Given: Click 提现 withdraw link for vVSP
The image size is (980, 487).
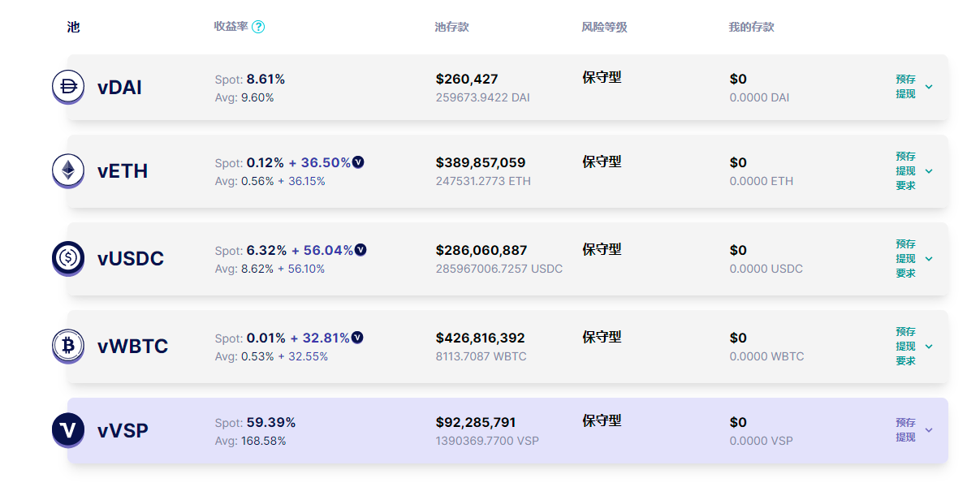Looking at the screenshot, I should (905, 437).
